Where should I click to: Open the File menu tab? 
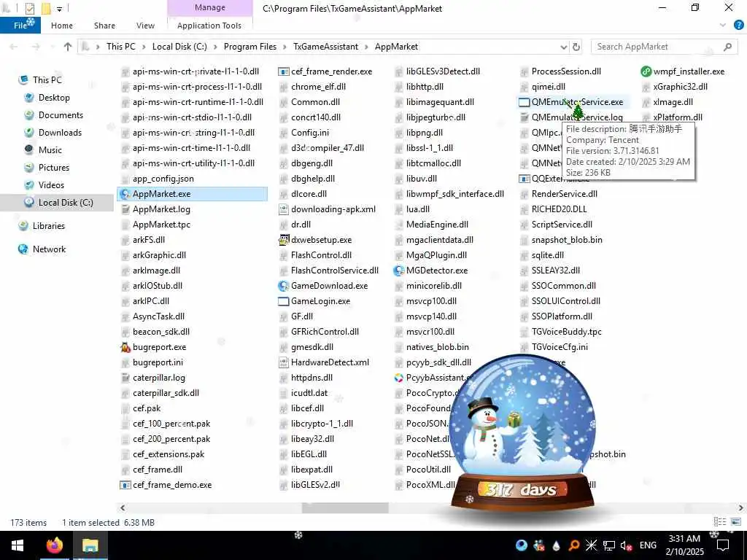coord(20,26)
